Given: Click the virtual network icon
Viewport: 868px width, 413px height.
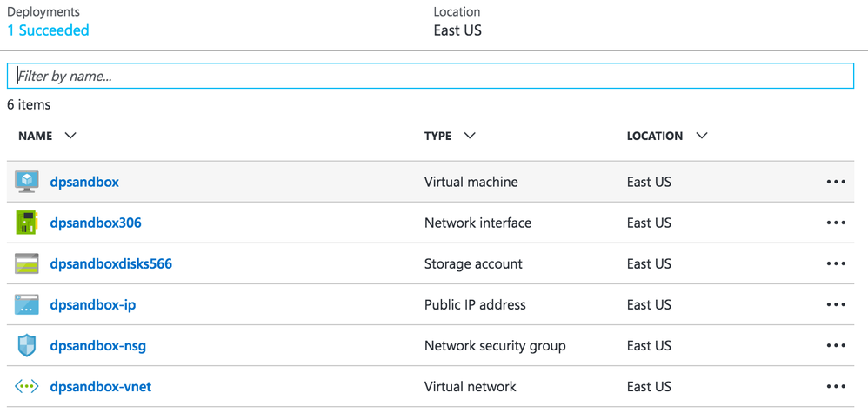Looking at the screenshot, I should (x=27, y=386).
